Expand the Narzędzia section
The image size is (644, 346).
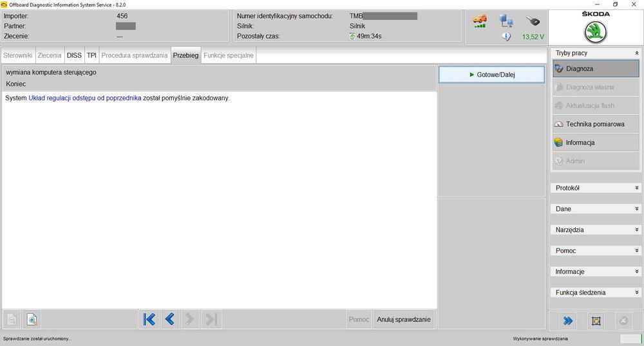(x=636, y=230)
